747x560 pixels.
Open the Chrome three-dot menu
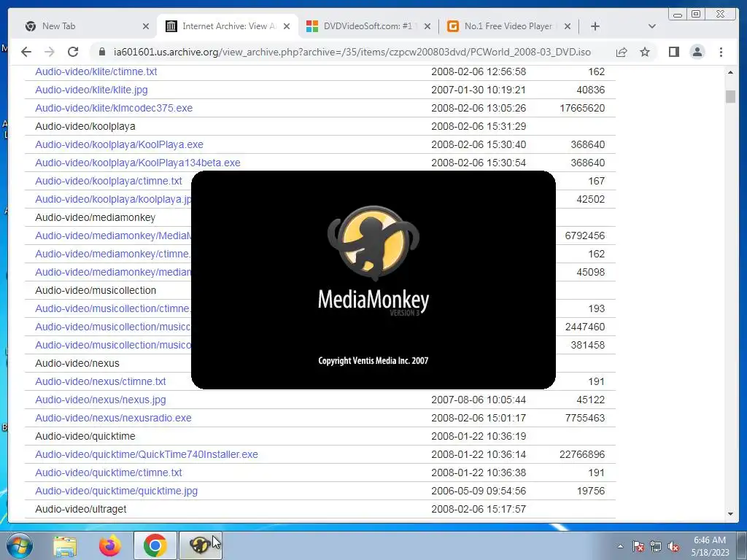(x=721, y=52)
